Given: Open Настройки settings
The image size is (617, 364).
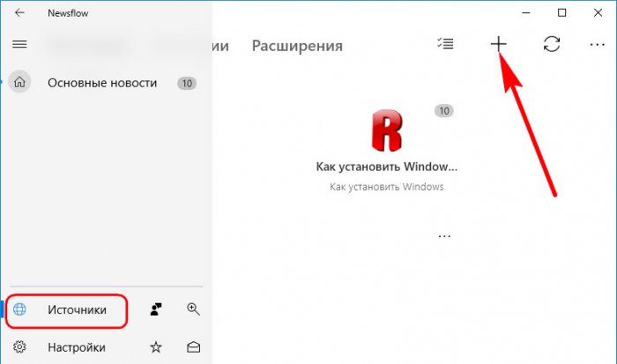Looking at the screenshot, I should [x=77, y=347].
